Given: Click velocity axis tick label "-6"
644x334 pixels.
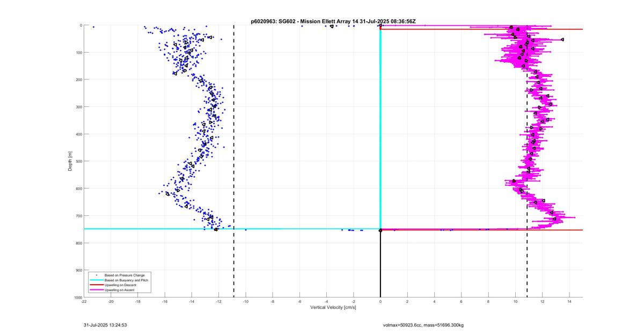Looking at the screenshot, I should coord(299,301).
